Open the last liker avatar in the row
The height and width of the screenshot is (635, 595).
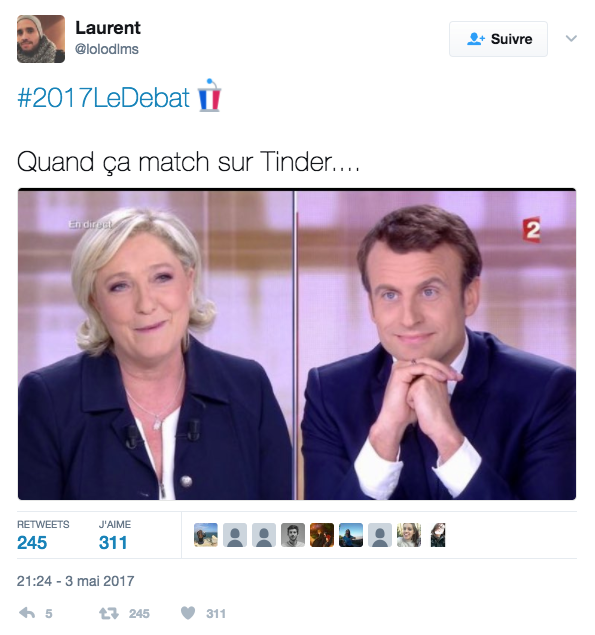coord(438,535)
